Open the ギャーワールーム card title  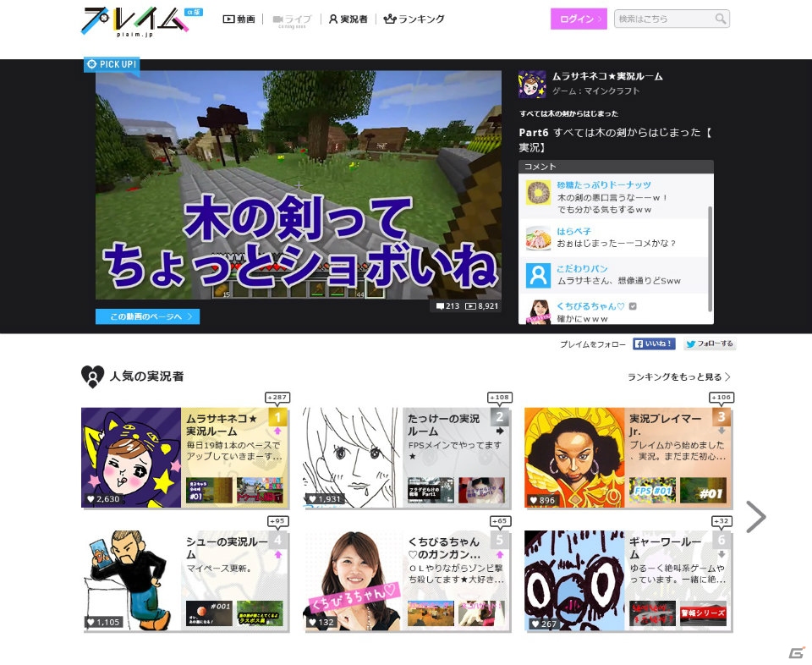point(665,548)
